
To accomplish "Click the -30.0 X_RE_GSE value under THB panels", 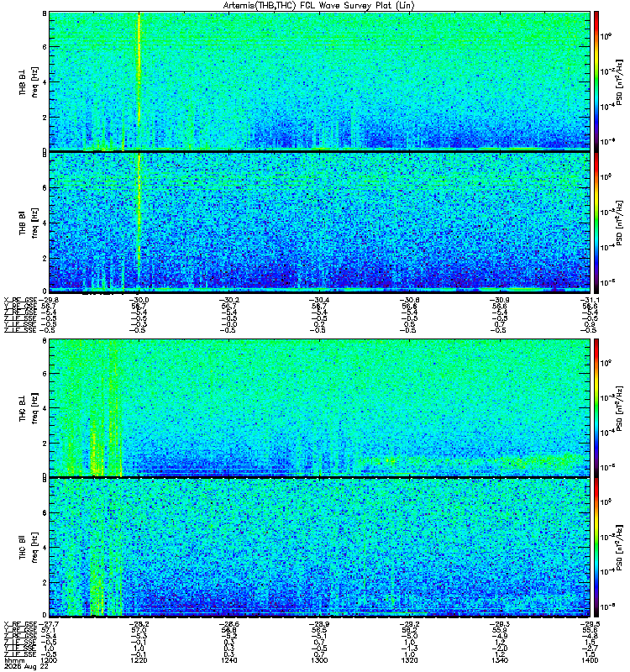I will click(139, 300).
